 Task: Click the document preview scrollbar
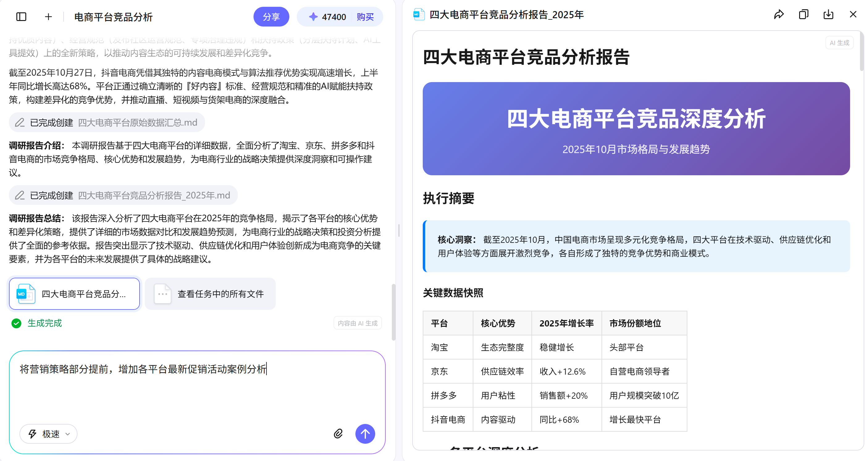862,51
